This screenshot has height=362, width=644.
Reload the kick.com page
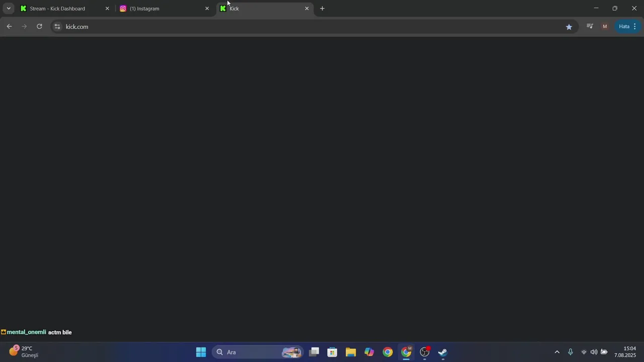click(39, 27)
